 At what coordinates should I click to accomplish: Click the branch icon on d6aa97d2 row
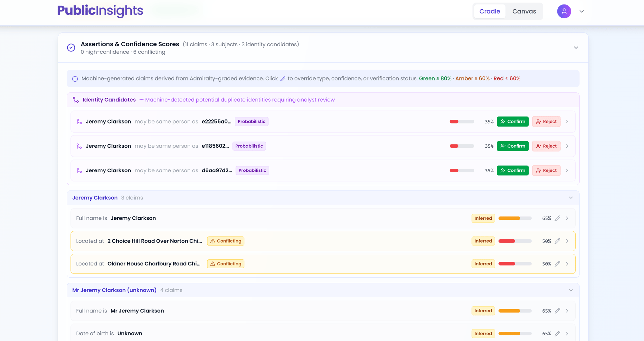point(79,170)
